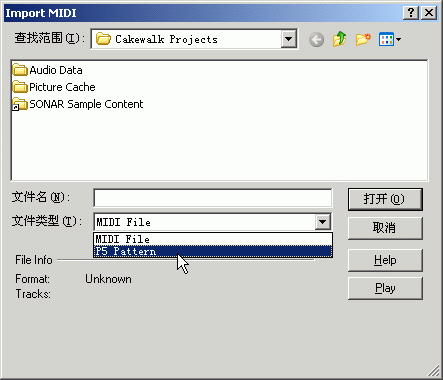This screenshot has height=380, width=443.
Task: Collapse the file type dropdown arrow
Action: click(x=322, y=222)
